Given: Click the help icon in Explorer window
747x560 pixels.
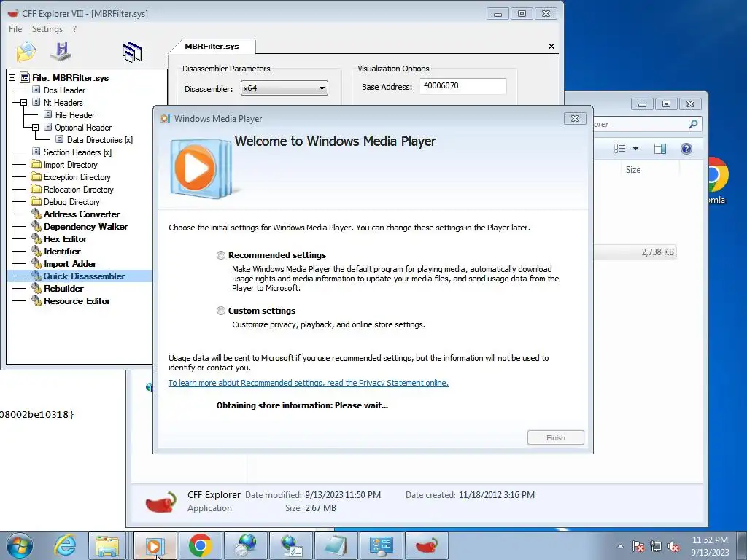Looking at the screenshot, I should pyautogui.click(x=686, y=149).
